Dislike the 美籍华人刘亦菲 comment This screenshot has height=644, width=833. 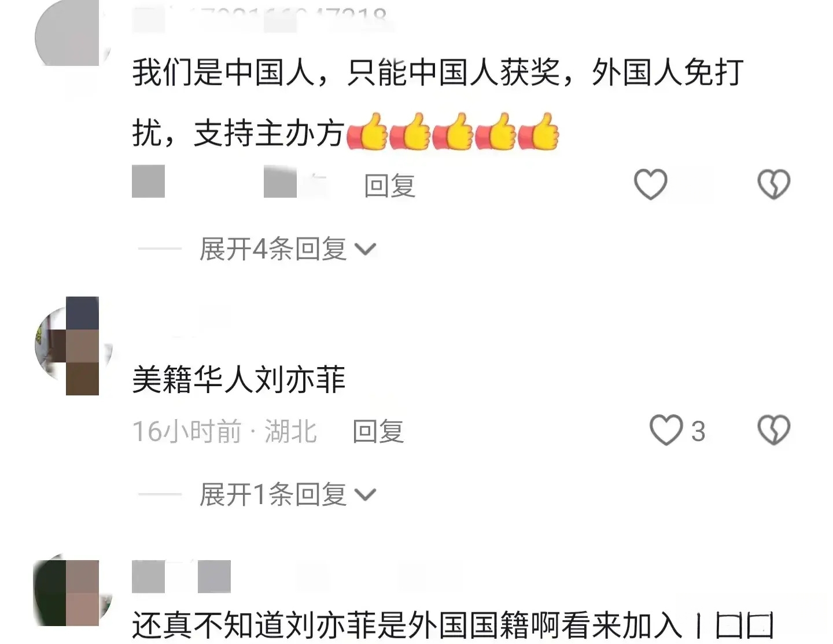[x=774, y=430]
